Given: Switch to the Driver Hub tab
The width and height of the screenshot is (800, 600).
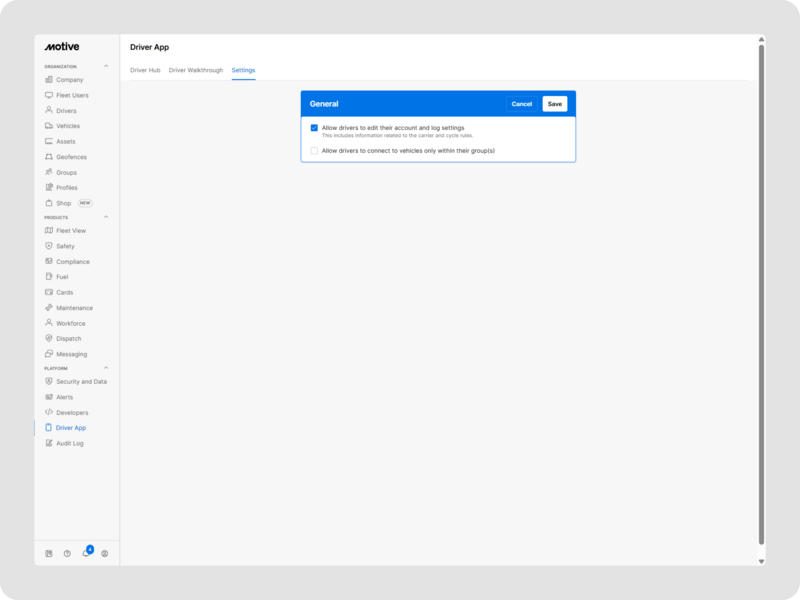Looking at the screenshot, I should point(145,70).
